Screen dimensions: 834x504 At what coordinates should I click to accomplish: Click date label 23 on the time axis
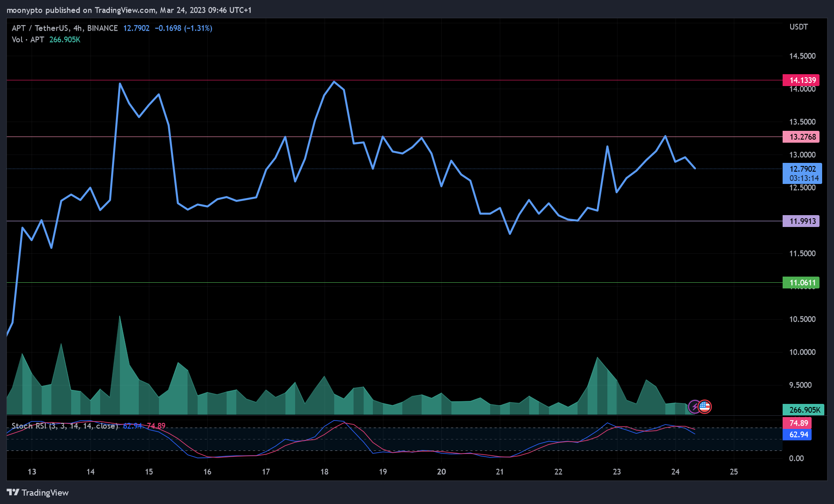[x=617, y=472]
